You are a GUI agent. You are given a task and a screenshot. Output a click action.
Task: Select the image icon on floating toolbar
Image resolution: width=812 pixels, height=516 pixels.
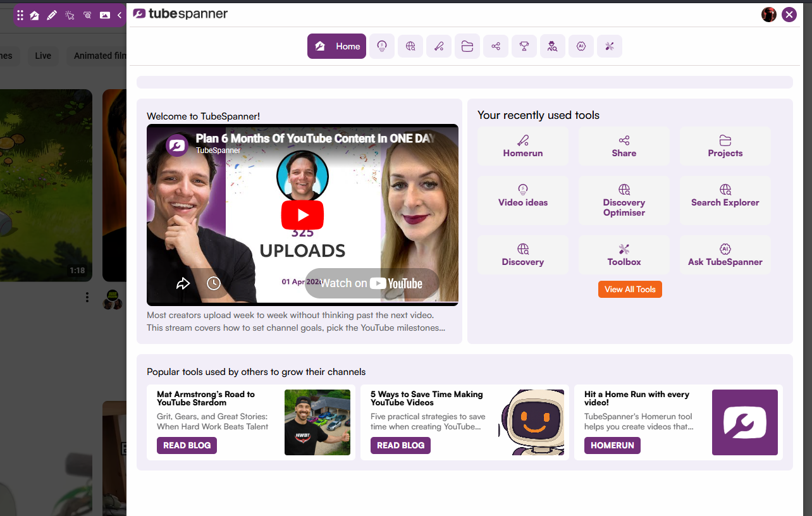[105, 15]
